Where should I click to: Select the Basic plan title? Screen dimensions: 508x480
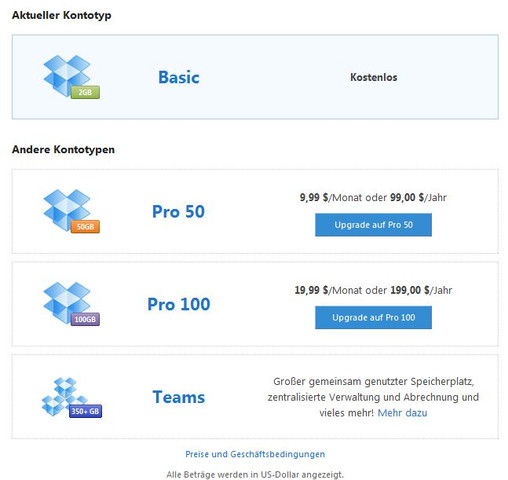click(179, 77)
